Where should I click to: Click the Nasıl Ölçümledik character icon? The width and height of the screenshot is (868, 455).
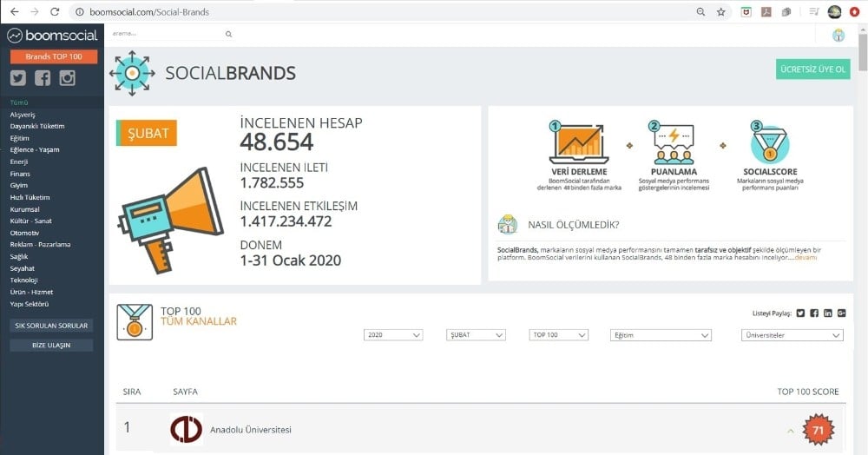pyautogui.click(x=507, y=225)
